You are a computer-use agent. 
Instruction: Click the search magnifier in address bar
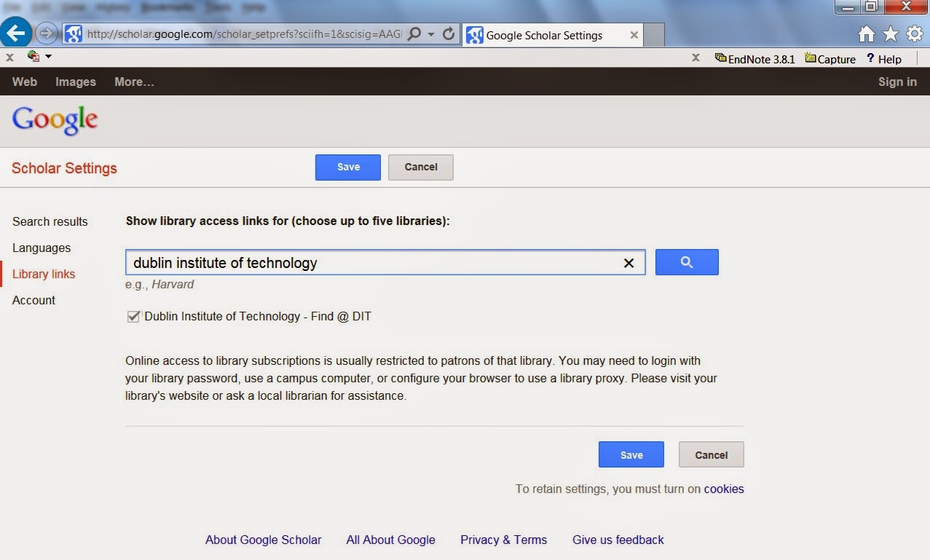(414, 34)
